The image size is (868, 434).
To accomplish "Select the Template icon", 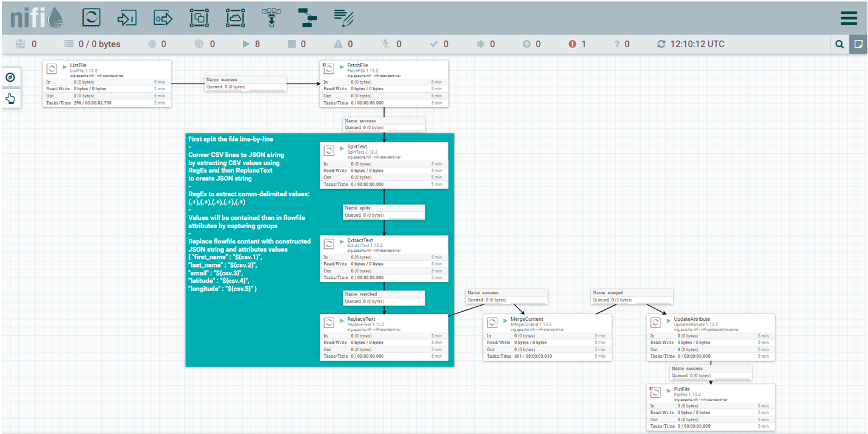I will coord(307,18).
